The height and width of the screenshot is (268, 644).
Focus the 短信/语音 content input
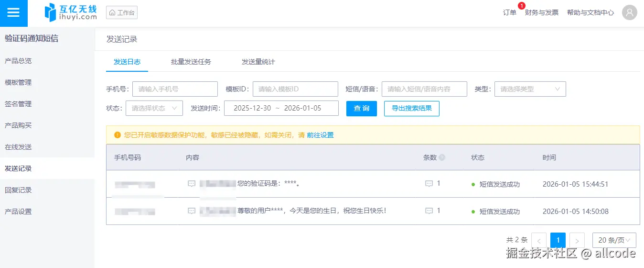(424, 89)
